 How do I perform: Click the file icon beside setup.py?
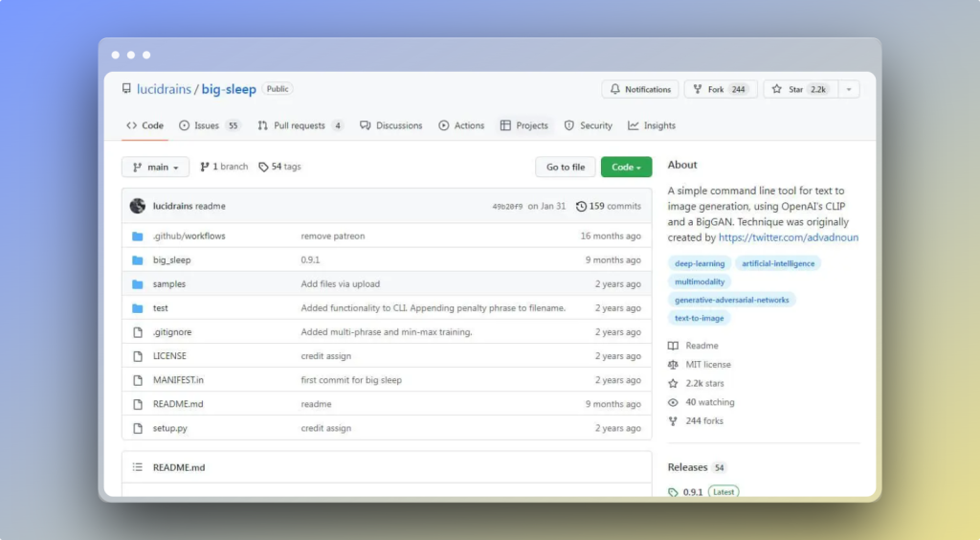[137, 428]
